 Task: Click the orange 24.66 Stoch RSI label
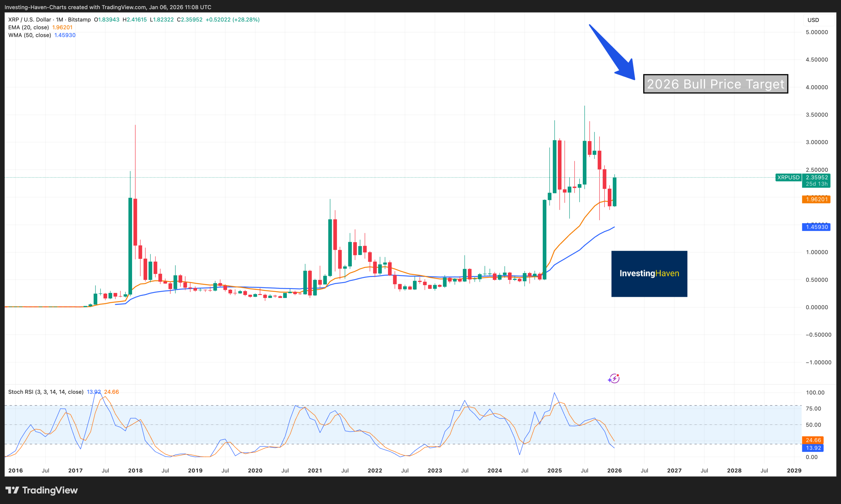click(x=813, y=440)
